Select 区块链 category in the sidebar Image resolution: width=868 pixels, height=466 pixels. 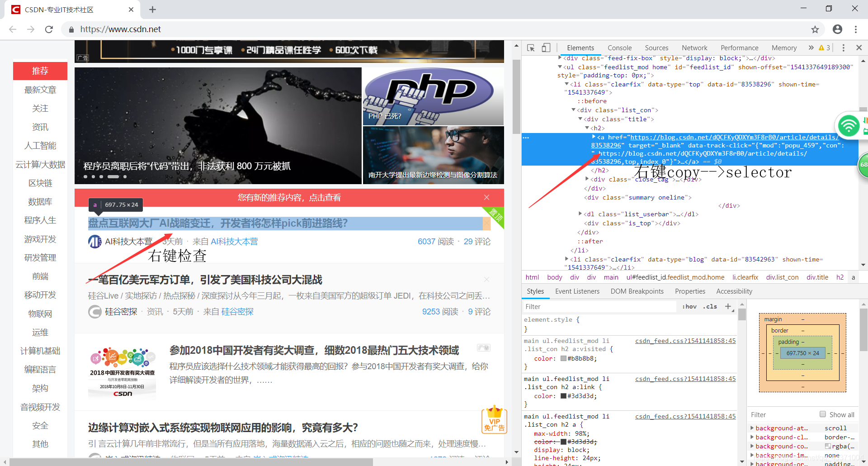(x=40, y=183)
